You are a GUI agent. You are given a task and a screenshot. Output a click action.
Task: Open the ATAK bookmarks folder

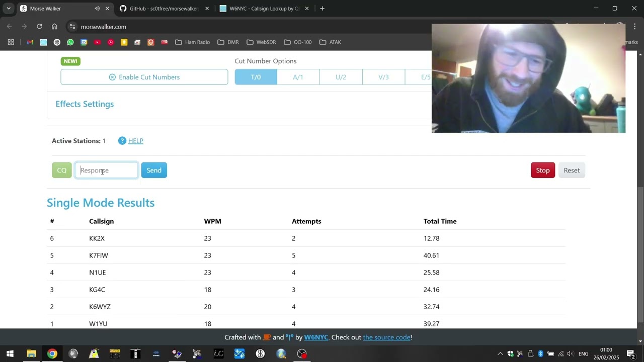coord(330,42)
